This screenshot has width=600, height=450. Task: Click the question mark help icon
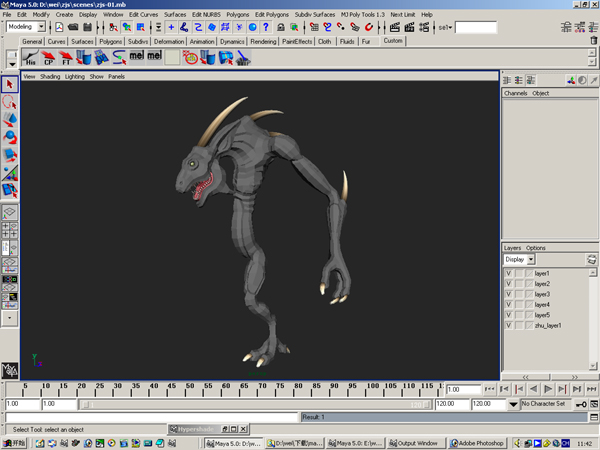(x=266, y=27)
